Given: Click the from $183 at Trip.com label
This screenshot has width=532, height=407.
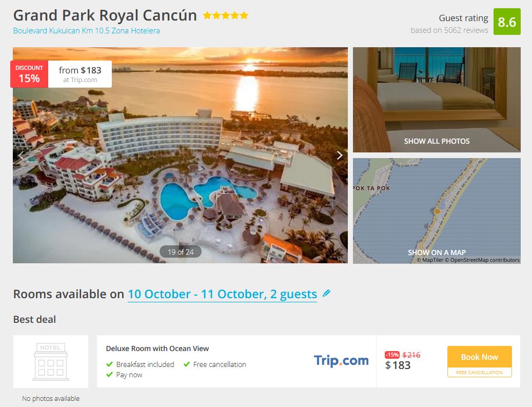Looking at the screenshot, I should 80,74.
